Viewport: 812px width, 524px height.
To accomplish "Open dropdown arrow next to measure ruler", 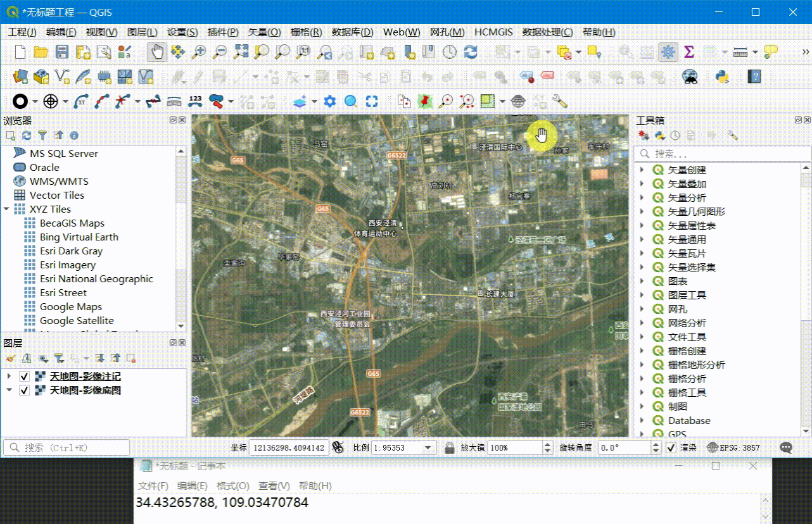I will pos(755,52).
